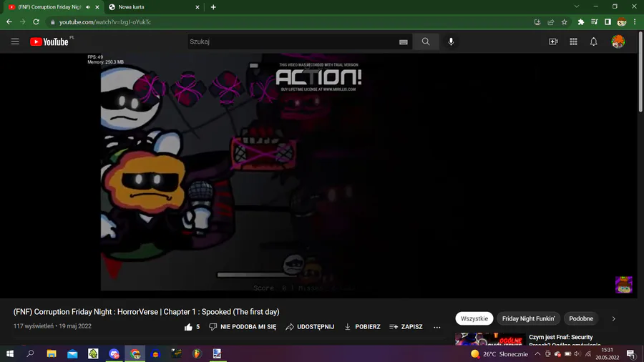Open the YouTube apps grid
The height and width of the screenshot is (362, 644).
(x=573, y=41)
